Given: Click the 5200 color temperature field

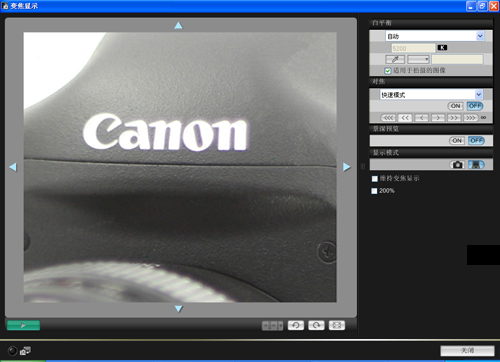Looking at the screenshot, I should tap(413, 48).
